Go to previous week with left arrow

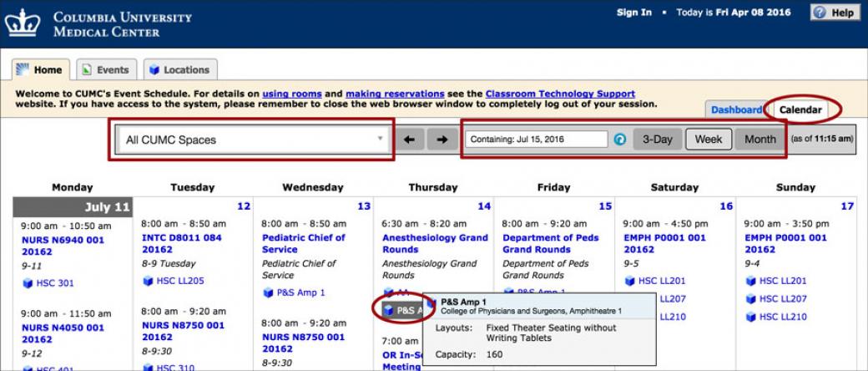[410, 140]
